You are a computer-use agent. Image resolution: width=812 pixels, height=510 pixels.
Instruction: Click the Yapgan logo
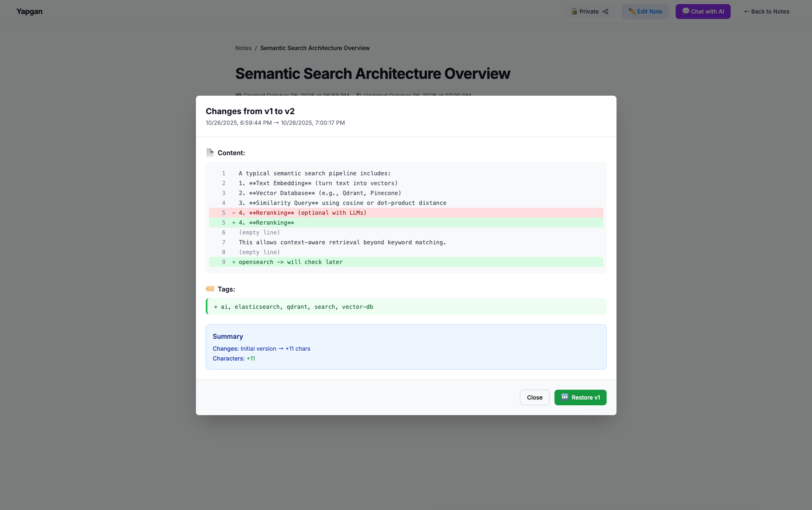30,11
